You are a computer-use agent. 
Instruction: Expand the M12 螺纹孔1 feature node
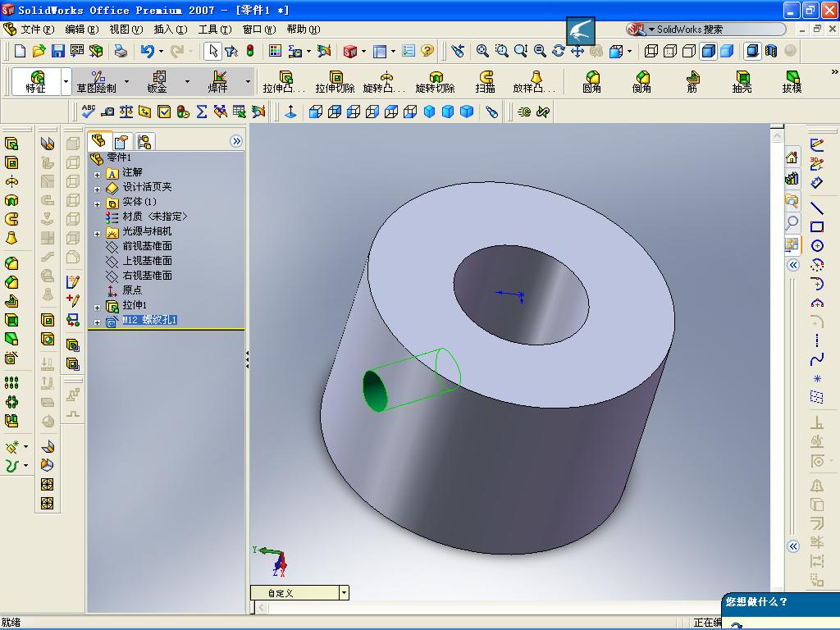pyautogui.click(x=97, y=322)
